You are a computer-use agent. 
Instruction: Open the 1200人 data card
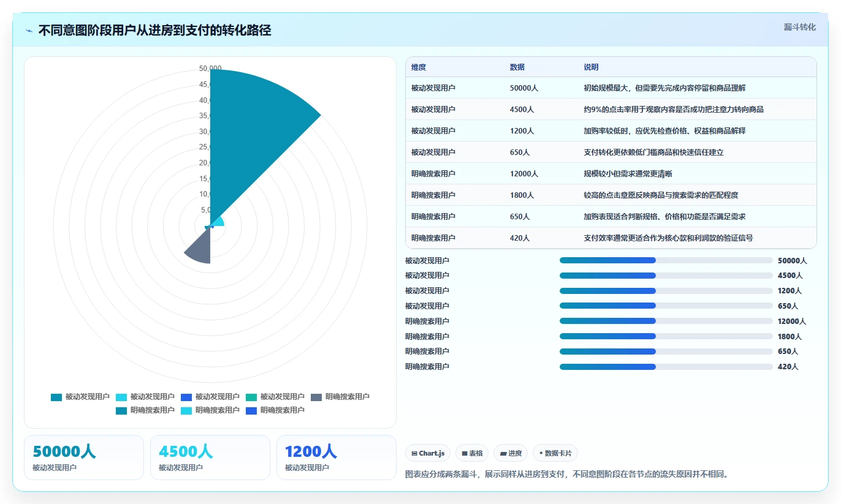337,457
